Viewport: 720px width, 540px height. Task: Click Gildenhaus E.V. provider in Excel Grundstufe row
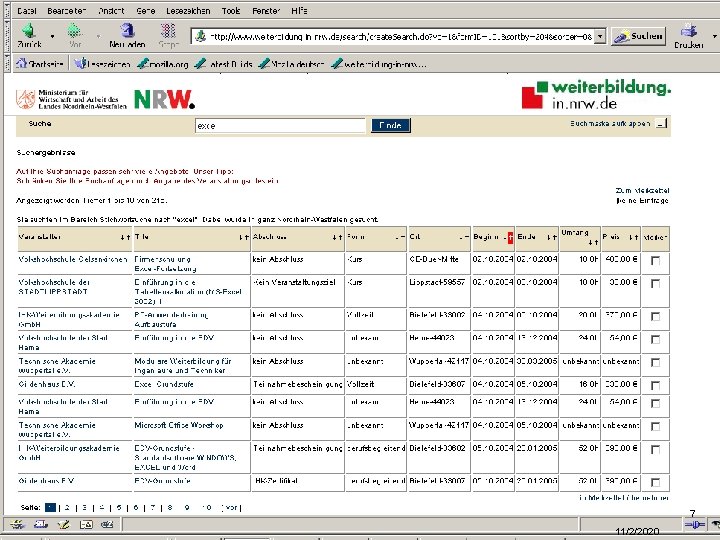pos(47,384)
